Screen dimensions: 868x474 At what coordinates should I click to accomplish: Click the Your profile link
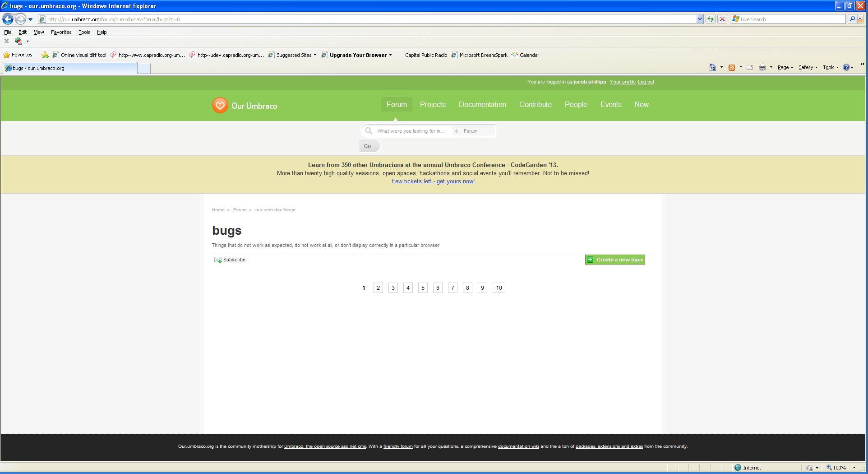623,82
